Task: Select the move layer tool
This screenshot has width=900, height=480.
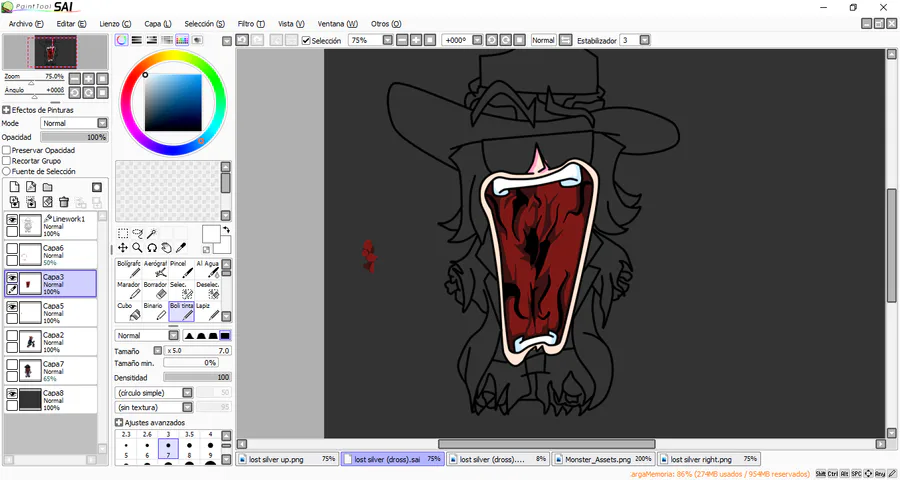Action: click(123, 247)
